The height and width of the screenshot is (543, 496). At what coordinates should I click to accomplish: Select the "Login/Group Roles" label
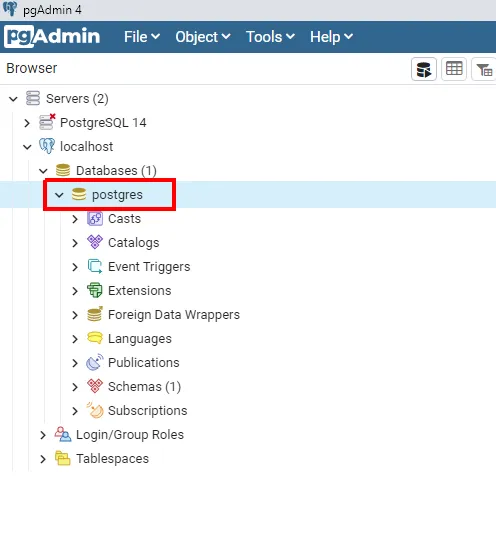pos(130,435)
